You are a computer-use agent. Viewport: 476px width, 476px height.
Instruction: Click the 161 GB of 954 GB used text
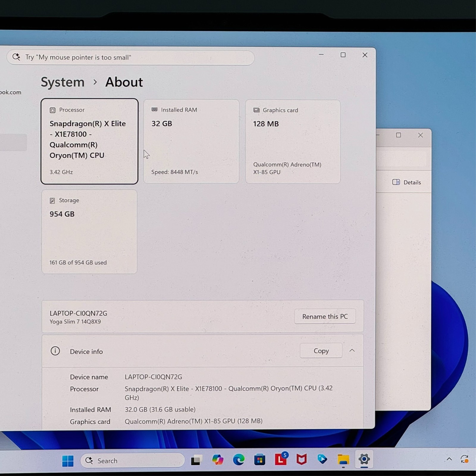coord(78,262)
